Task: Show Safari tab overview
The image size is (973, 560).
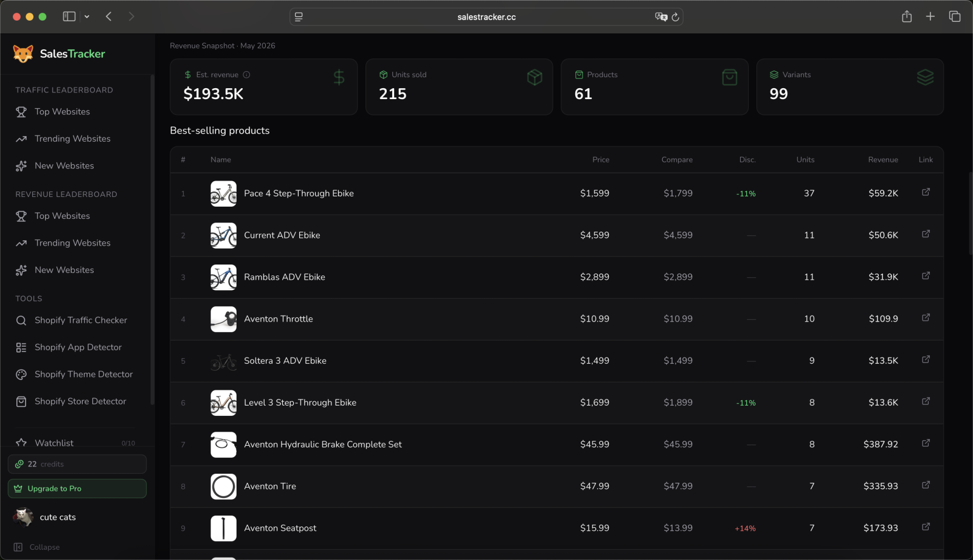Action: [x=955, y=16]
